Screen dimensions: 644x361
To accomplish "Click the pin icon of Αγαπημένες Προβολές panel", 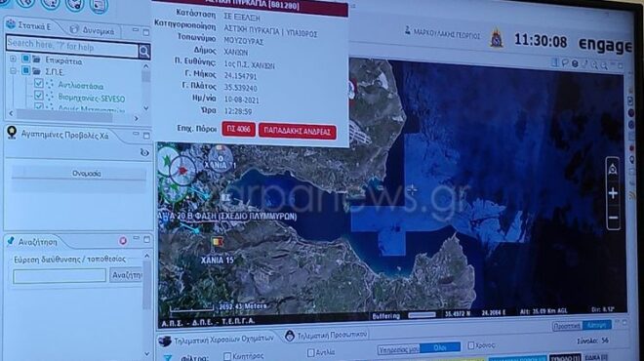I will (x=12, y=133).
